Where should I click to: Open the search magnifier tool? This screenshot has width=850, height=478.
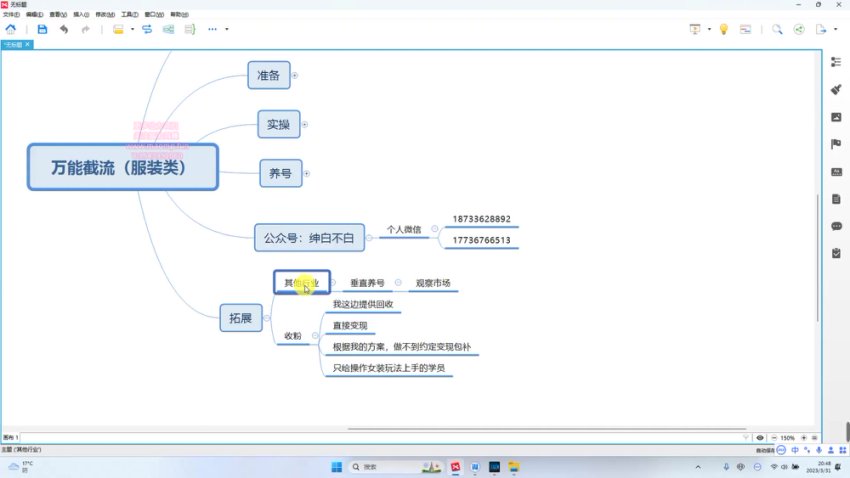click(777, 29)
